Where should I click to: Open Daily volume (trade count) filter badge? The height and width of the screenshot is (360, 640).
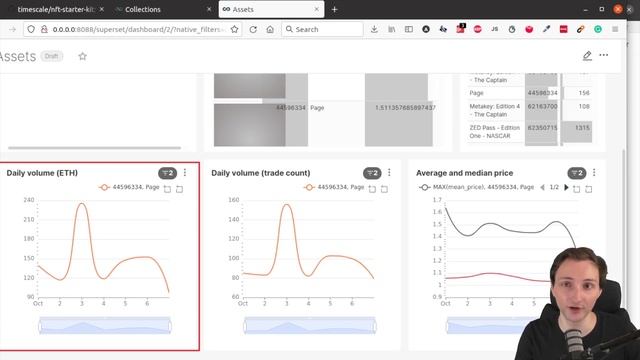(x=372, y=173)
